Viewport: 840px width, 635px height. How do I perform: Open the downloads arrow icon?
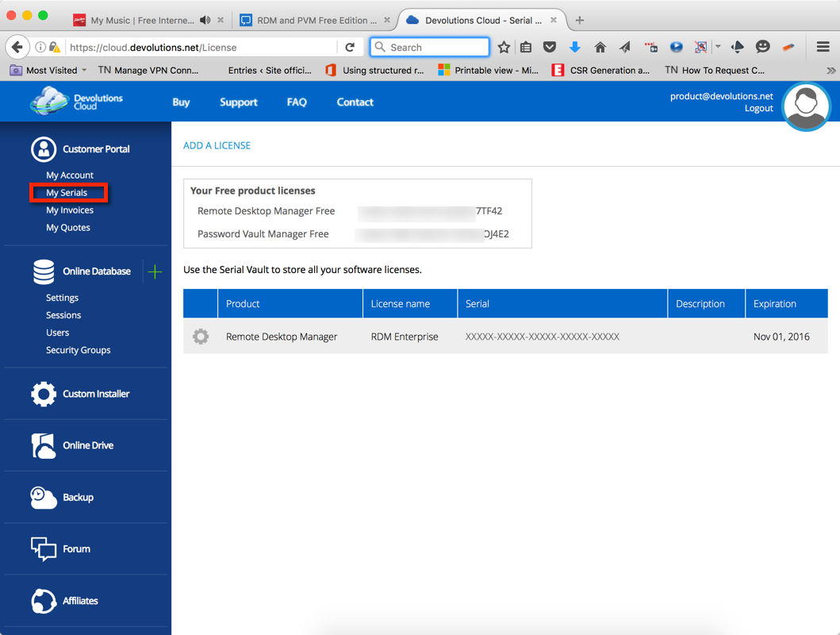click(x=575, y=47)
